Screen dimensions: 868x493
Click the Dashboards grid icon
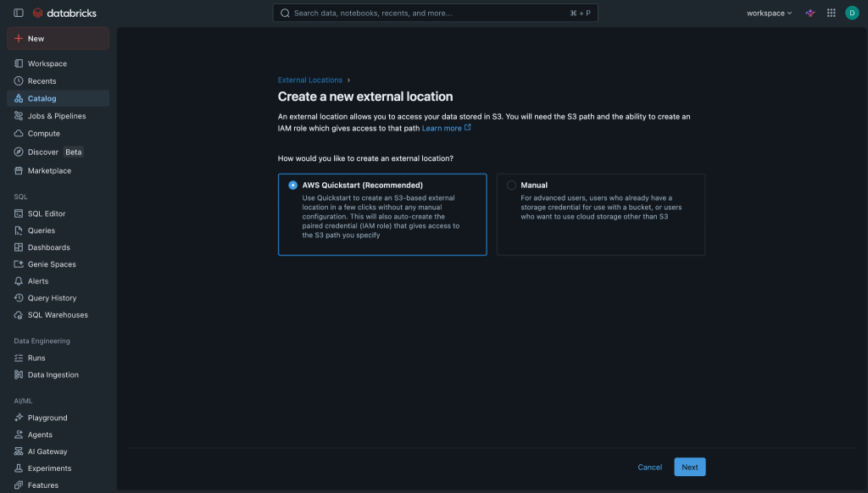tap(19, 247)
